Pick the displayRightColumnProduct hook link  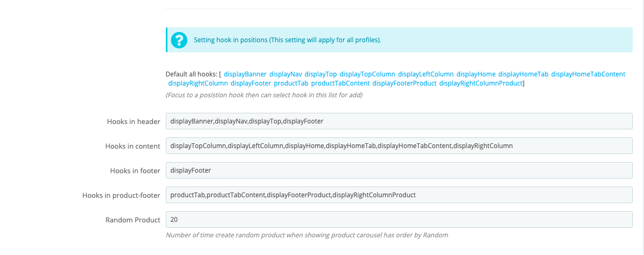[480, 83]
